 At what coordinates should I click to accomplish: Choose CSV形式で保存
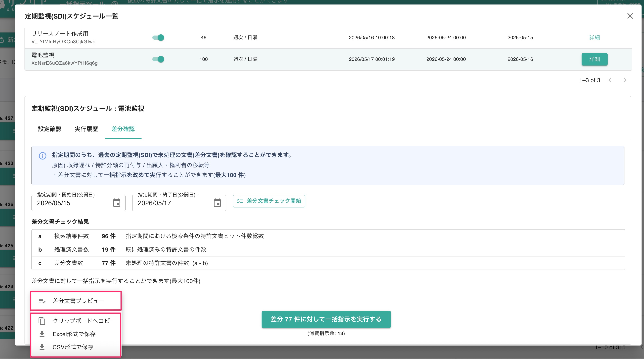(x=76, y=347)
